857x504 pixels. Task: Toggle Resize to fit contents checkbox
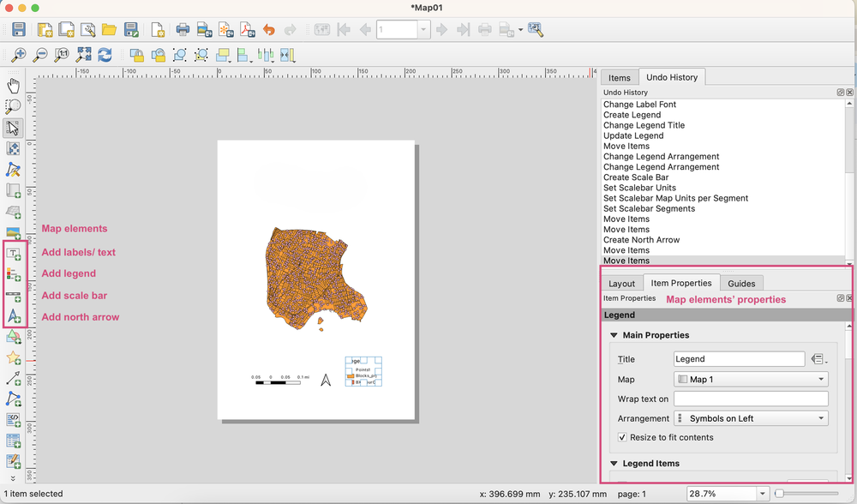coord(622,437)
